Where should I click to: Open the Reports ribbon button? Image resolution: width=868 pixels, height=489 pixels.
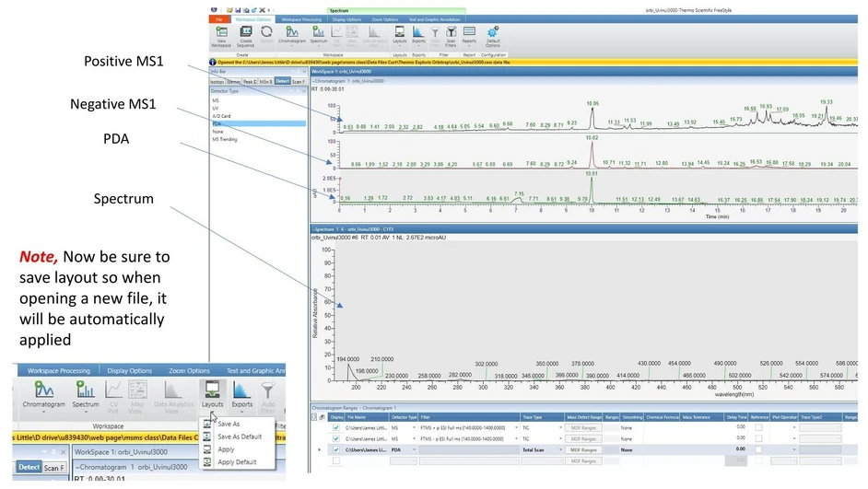point(469,35)
